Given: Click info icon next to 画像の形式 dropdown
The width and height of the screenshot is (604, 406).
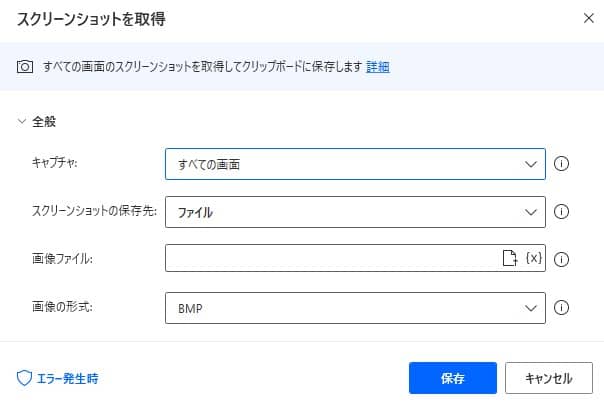Looking at the screenshot, I should point(561,307).
